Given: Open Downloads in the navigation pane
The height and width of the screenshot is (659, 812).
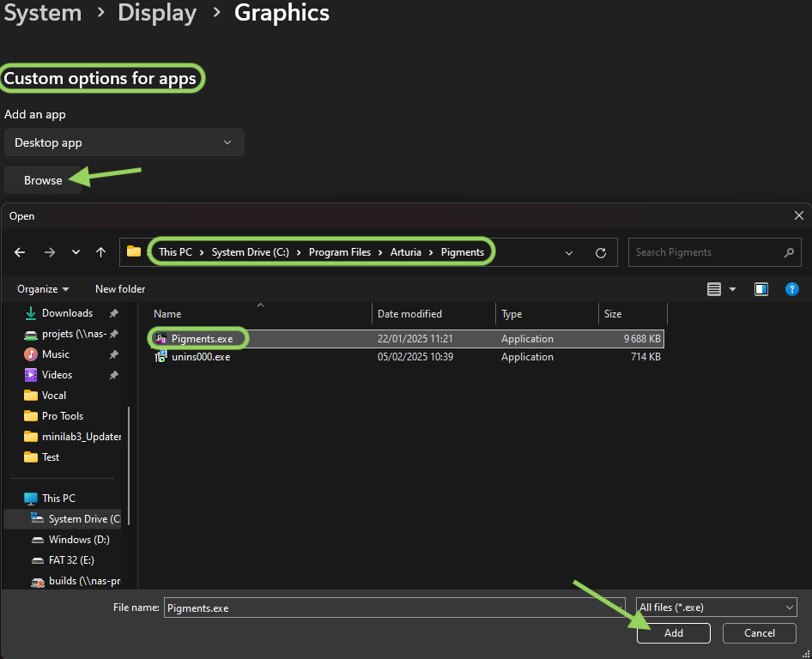Looking at the screenshot, I should [67, 313].
